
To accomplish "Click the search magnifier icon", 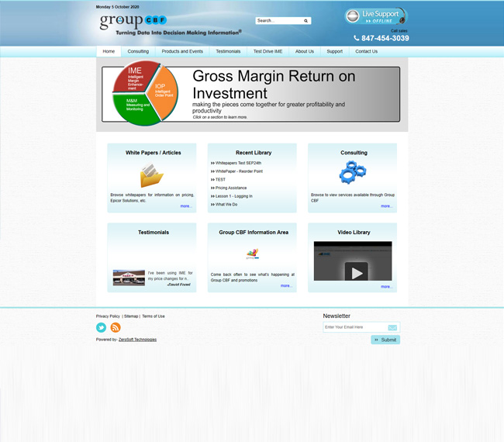I will pyautogui.click(x=306, y=21).
